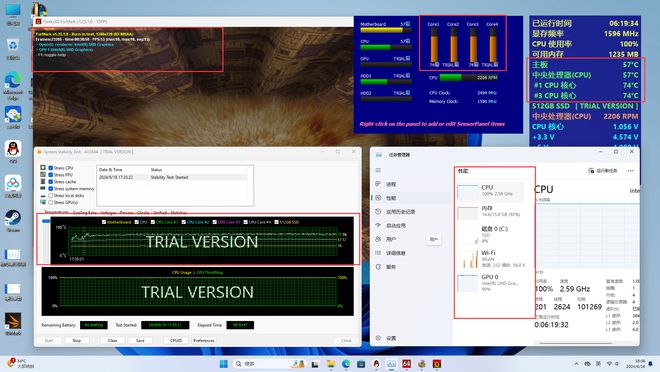Uncheck the Stress CPU checkbox in AIDA64

point(51,168)
